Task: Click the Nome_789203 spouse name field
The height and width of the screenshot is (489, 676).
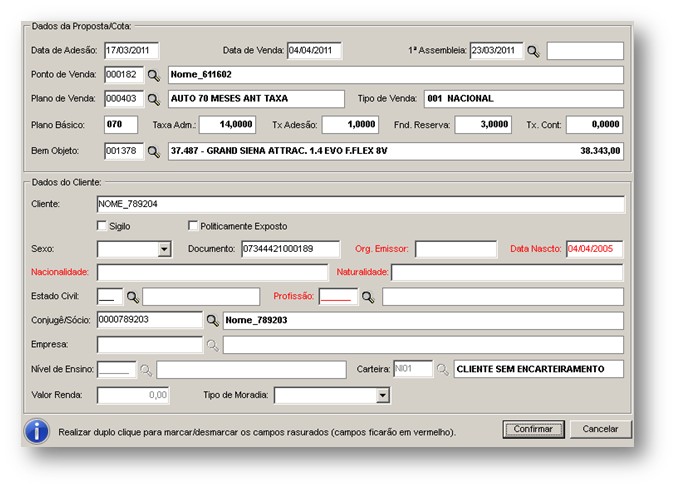Action: click(x=423, y=320)
